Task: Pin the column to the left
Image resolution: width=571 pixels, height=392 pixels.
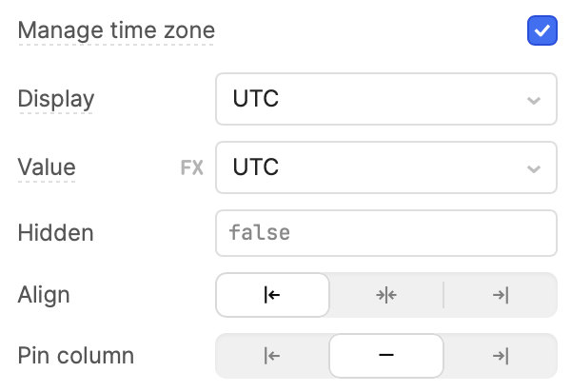Action: pos(272,356)
